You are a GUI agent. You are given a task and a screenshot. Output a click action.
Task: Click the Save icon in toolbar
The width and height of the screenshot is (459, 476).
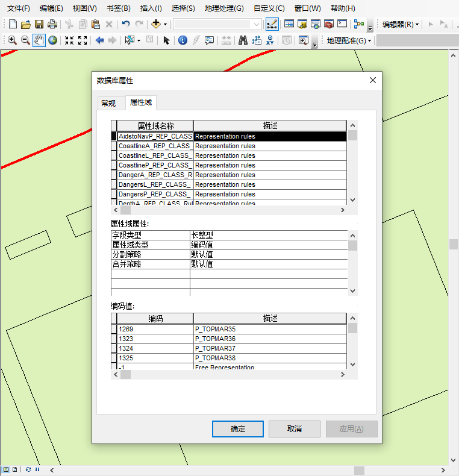pos(39,24)
